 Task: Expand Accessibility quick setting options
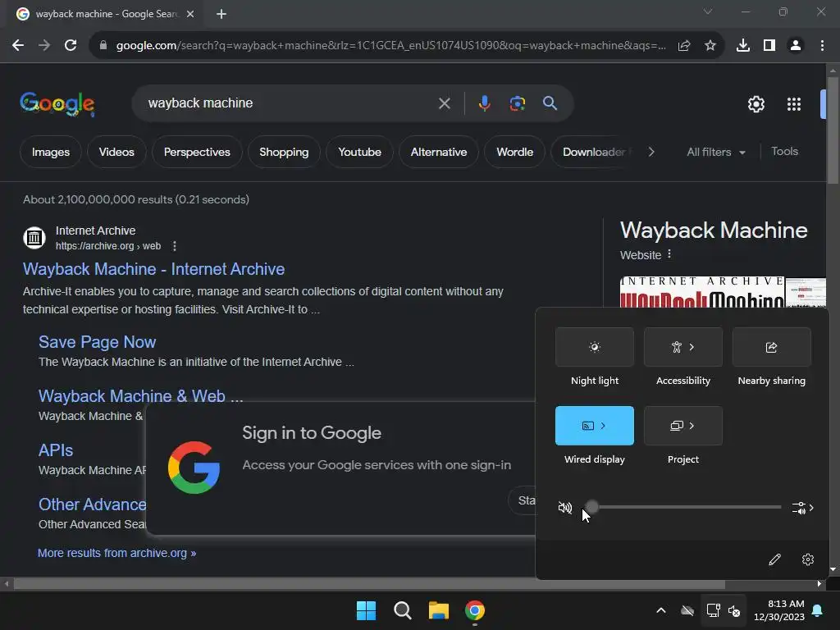(x=692, y=347)
